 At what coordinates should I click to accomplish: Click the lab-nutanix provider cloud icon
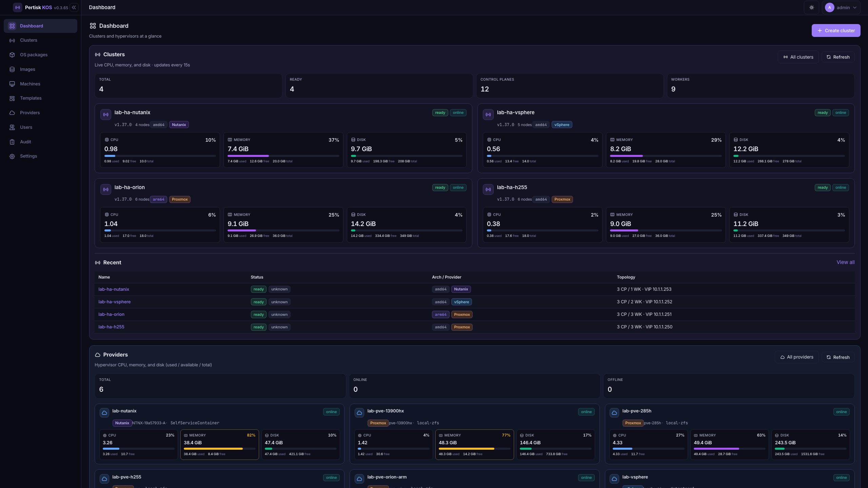tap(104, 413)
